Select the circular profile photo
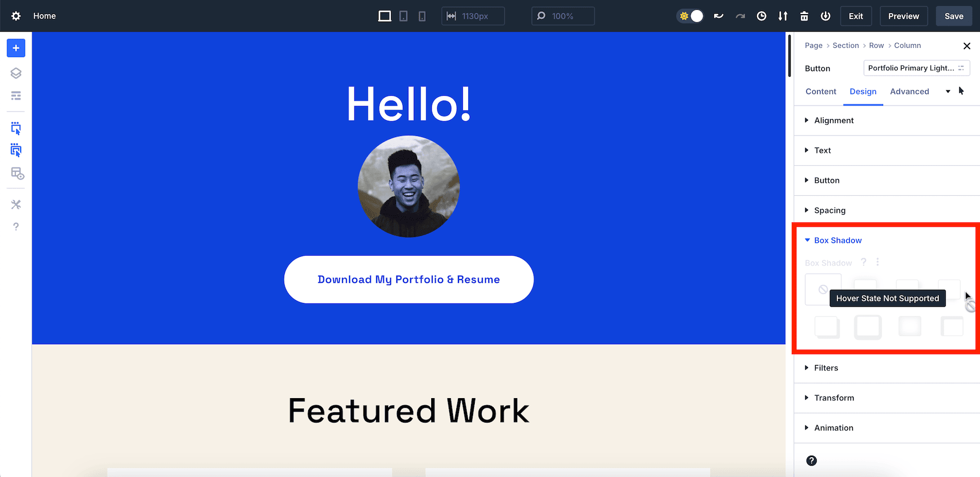Image resolution: width=980 pixels, height=477 pixels. point(409,186)
